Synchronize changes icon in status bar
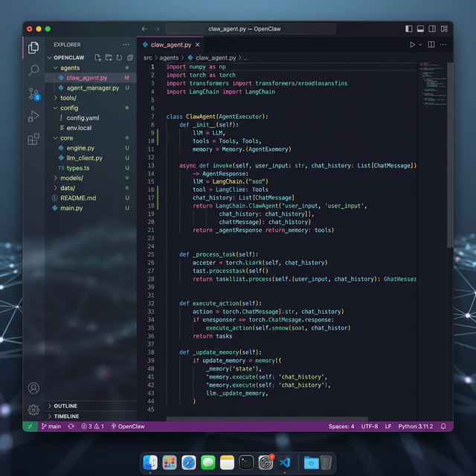 tap(71, 426)
